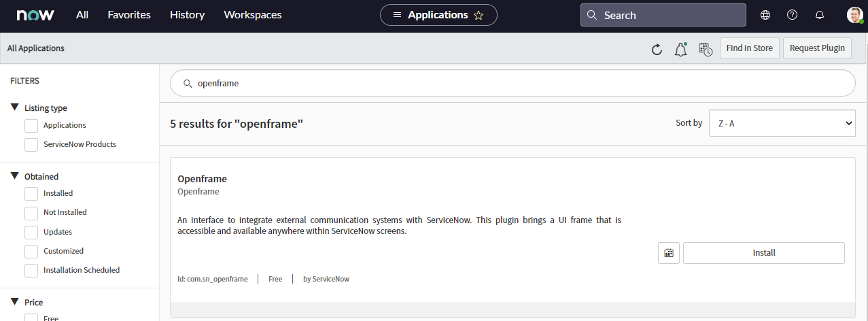Click the openframe application search box

click(513, 83)
